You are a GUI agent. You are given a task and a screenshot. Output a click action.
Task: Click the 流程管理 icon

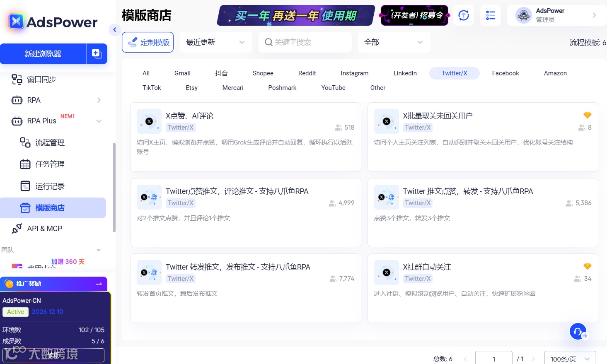(x=25, y=142)
